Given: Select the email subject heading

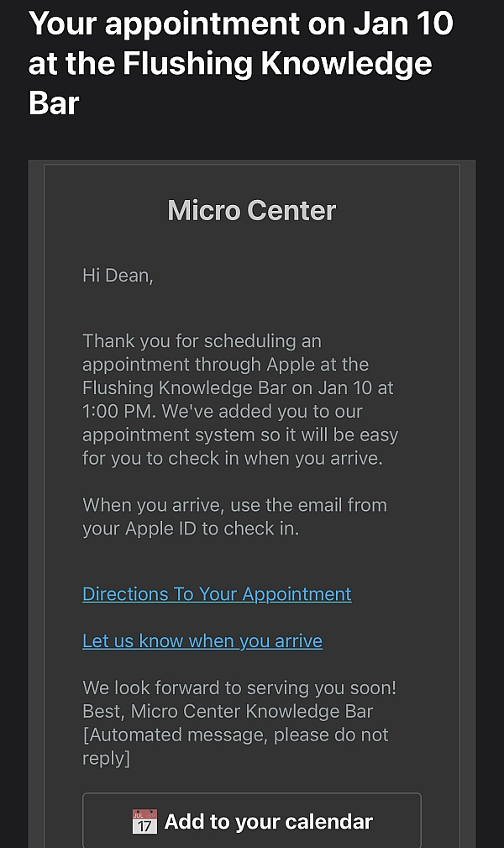Looking at the screenshot, I should (x=241, y=63).
